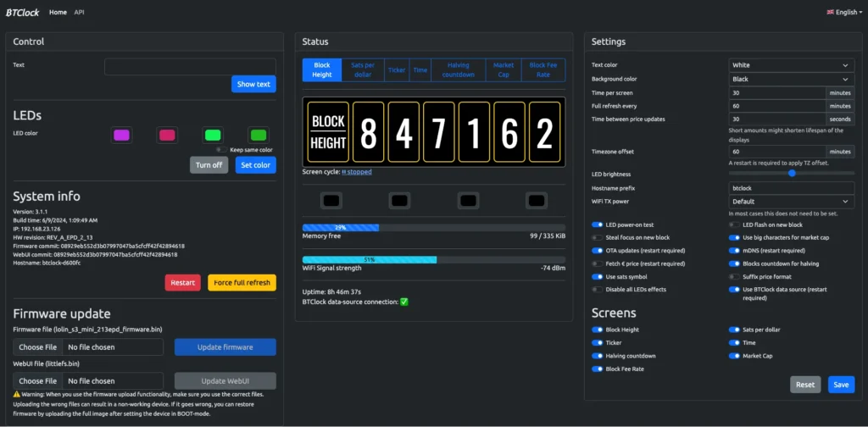Pick the bright green LED color swatch

pyautogui.click(x=213, y=135)
